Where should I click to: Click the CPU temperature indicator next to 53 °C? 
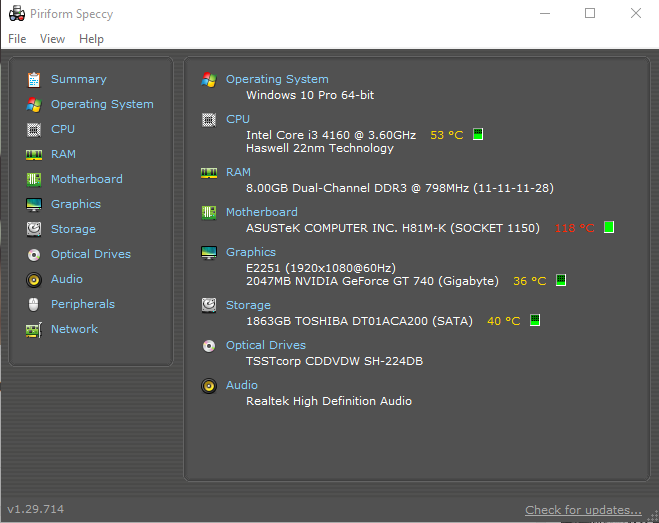coord(478,134)
